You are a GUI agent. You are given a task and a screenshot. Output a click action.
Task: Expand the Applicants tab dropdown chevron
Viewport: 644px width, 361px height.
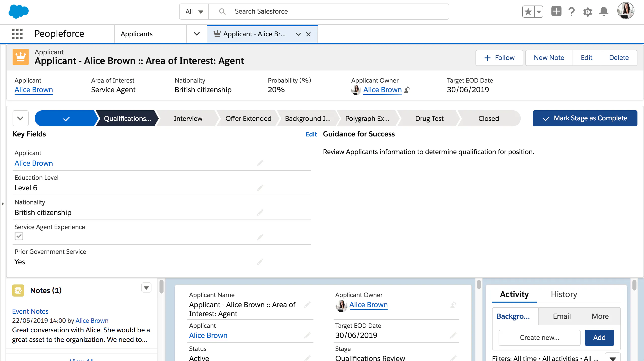click(x=197, y=34)
